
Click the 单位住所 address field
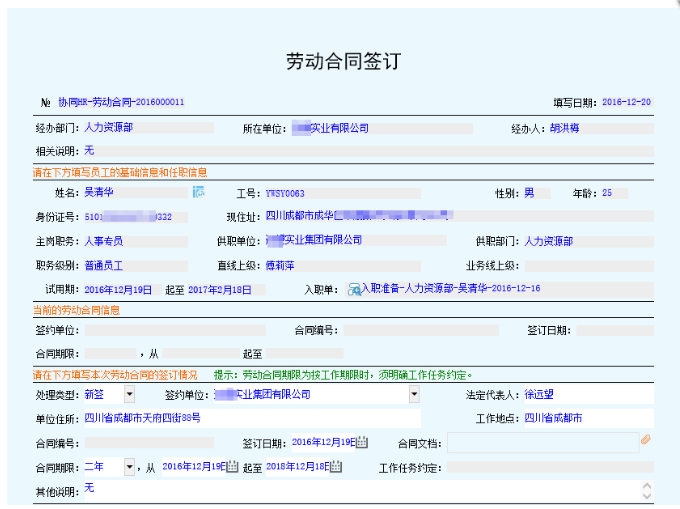click(x=252, y=418)
